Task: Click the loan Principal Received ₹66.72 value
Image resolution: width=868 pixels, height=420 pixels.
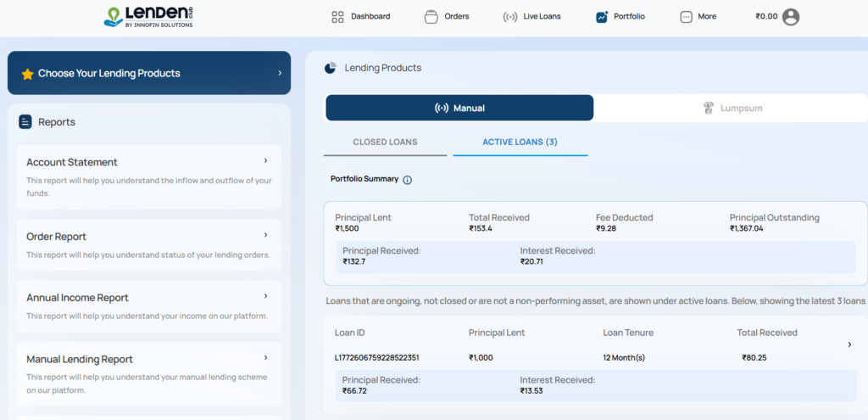Action: [354, 390]
